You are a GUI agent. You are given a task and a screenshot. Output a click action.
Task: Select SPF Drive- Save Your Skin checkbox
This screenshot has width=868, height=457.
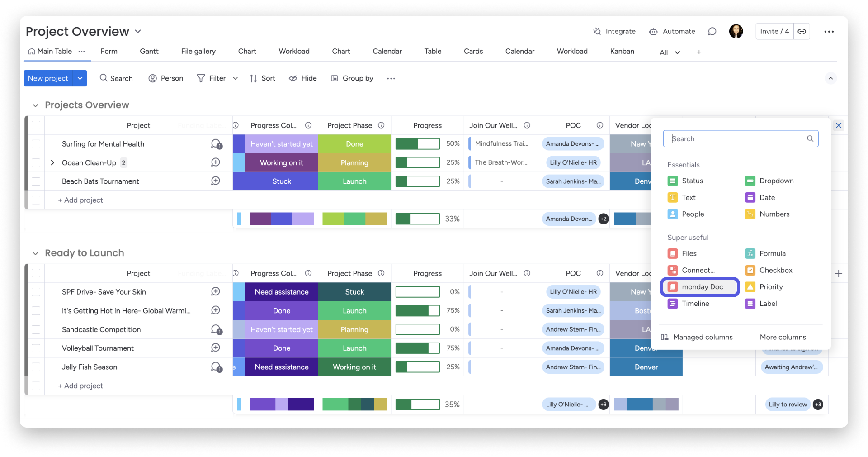tap(36, 292)
